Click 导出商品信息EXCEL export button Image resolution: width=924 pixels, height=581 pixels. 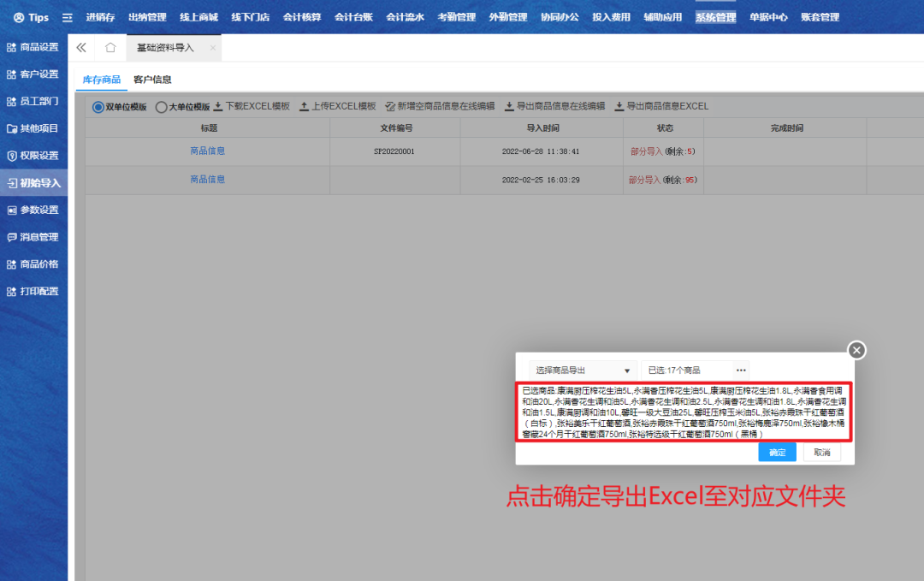point(661,107)
